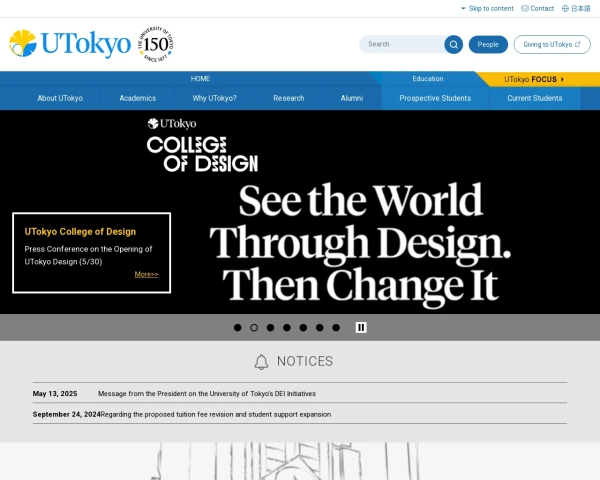Viewport: 600px width, 480px height.
Task: Open Prospective Students section
Action: click(435, 98)
